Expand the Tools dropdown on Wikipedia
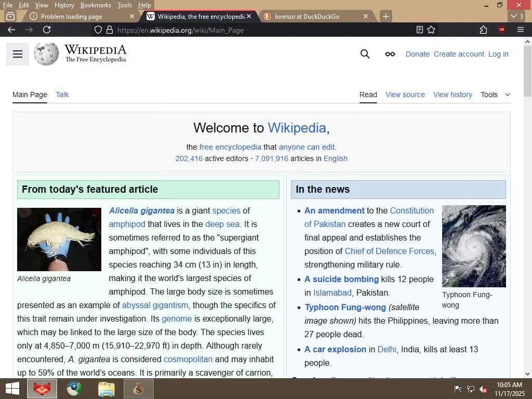Image resolution: width=532 pixels, height=399 pixels. coord(495,95)
